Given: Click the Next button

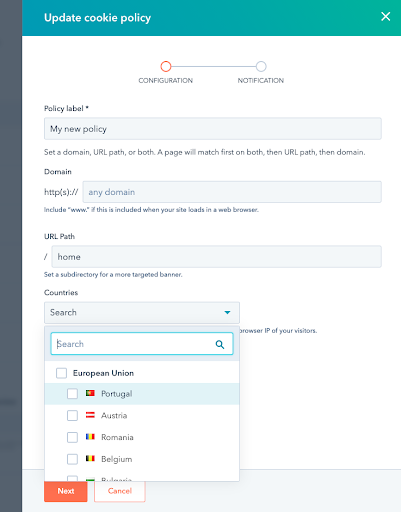Looking at the screenshot, I should pyautogui.click(x=66, y=491).
